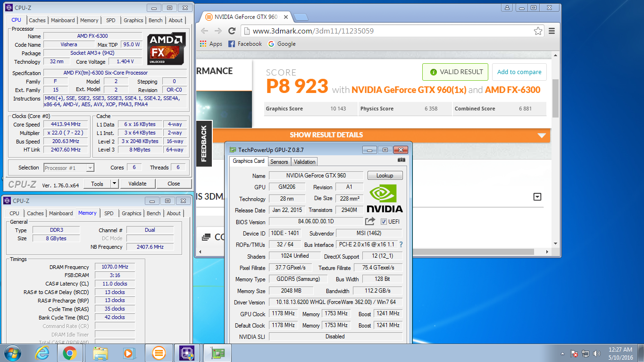Click the Validate button in CPU-Z

coord(137,184)
